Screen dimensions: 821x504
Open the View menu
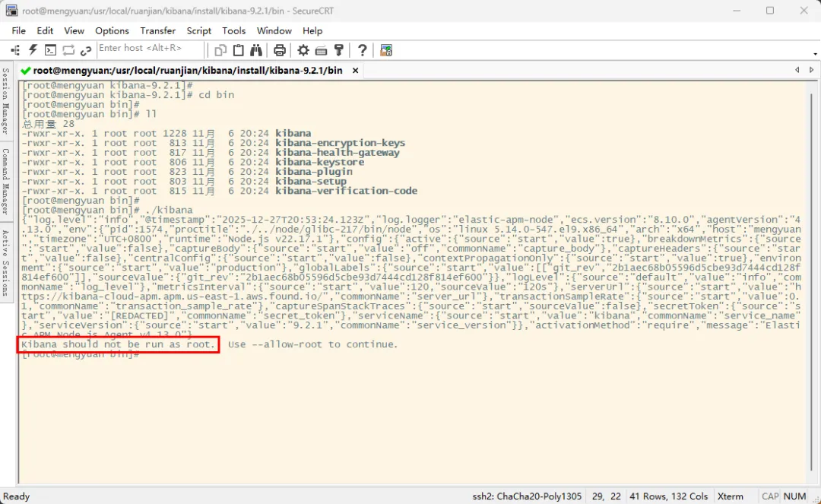click(74, 31)
